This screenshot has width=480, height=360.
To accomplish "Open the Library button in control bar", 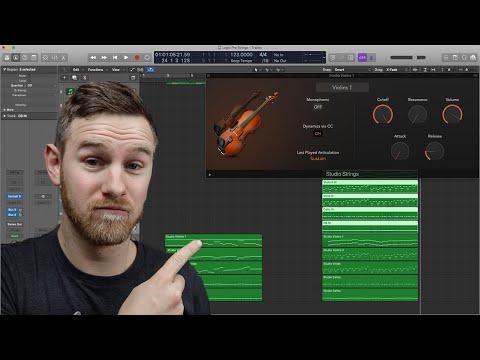I will click(7, 58).
